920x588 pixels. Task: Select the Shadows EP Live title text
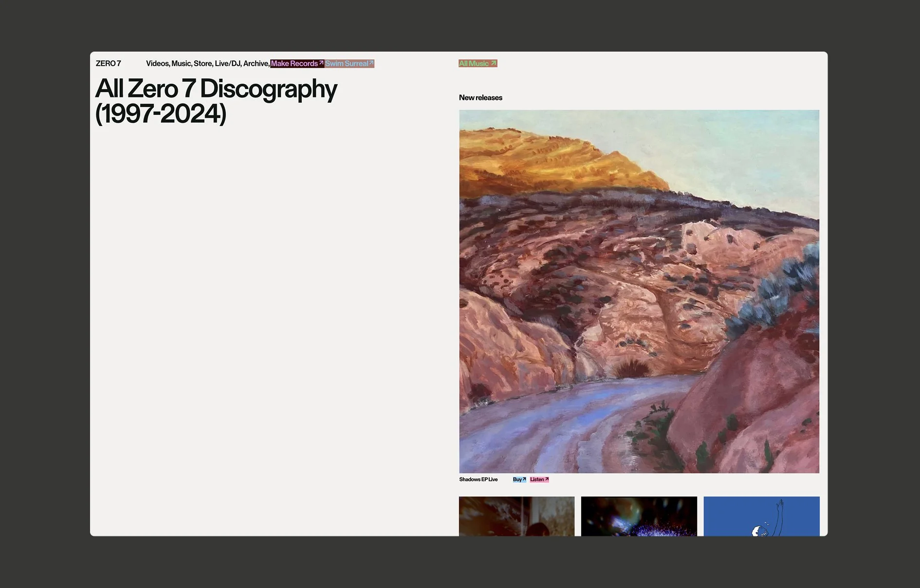[x=478, y=479]
